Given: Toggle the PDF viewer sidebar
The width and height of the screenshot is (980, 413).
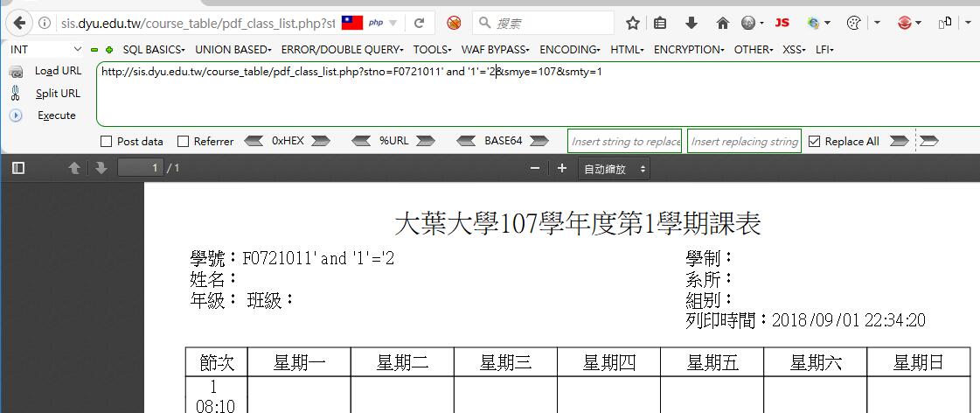Looking at the screenshot, I should coord(18,168).
